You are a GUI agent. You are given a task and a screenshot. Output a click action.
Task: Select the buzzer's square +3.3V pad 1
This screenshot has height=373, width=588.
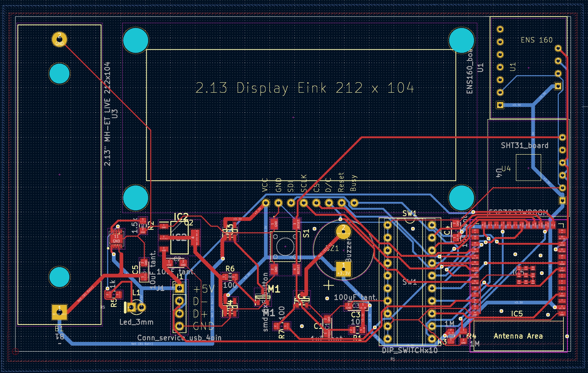343,269
